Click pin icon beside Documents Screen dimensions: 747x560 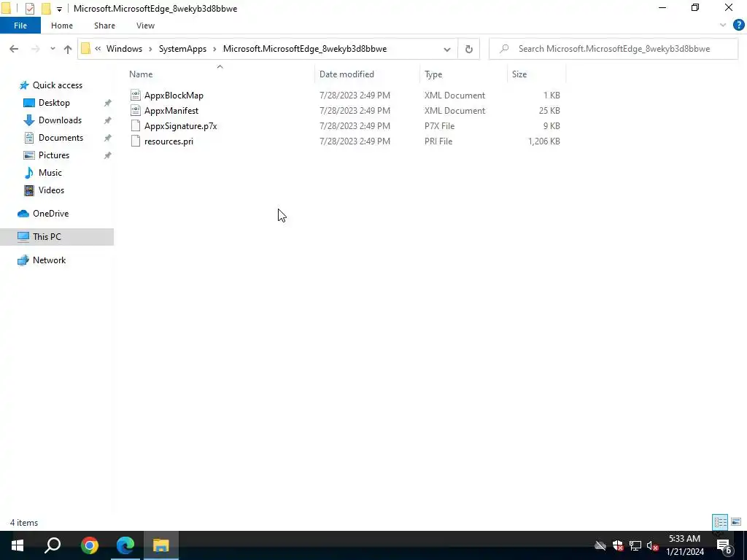point(108,138)
